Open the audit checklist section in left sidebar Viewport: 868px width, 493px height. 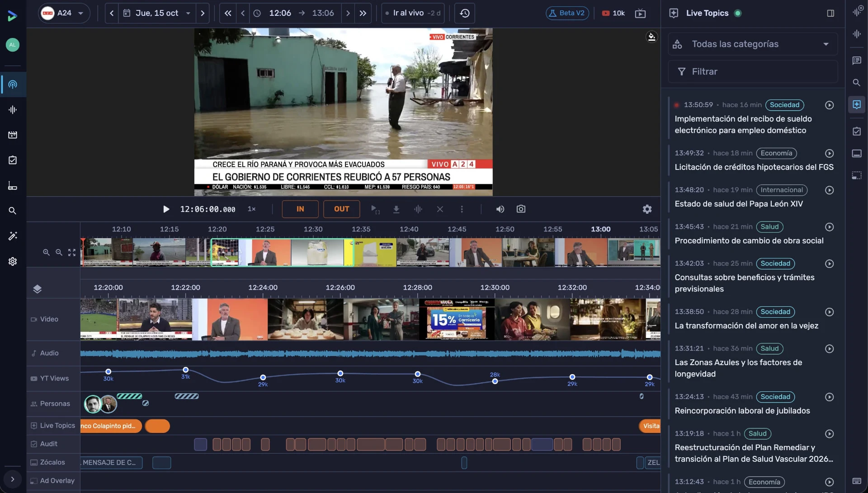[13, 160]
